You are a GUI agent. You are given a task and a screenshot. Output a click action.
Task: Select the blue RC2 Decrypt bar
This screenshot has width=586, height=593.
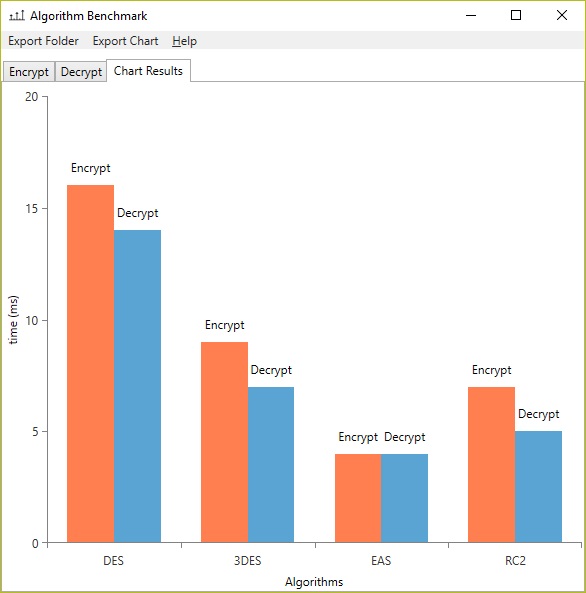[538, 487]
